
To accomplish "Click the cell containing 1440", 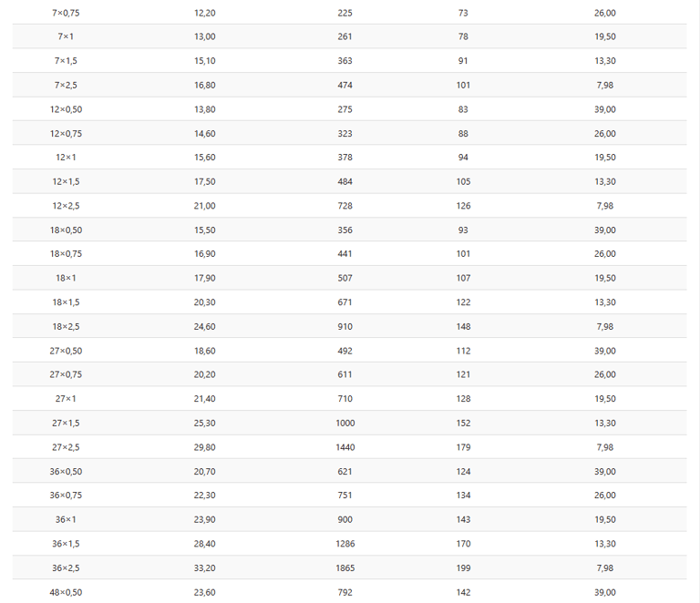I will tap(345, 447).
